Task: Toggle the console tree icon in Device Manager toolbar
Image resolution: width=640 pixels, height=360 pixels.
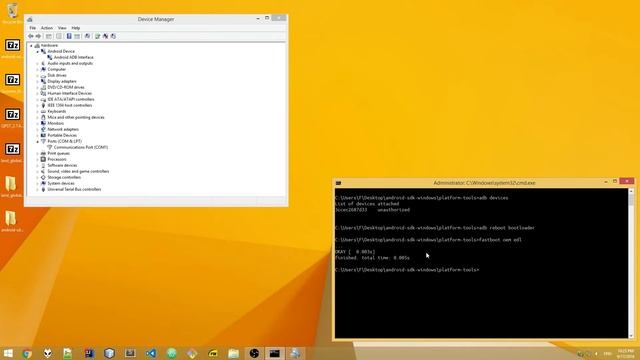Action: point(49,36)
